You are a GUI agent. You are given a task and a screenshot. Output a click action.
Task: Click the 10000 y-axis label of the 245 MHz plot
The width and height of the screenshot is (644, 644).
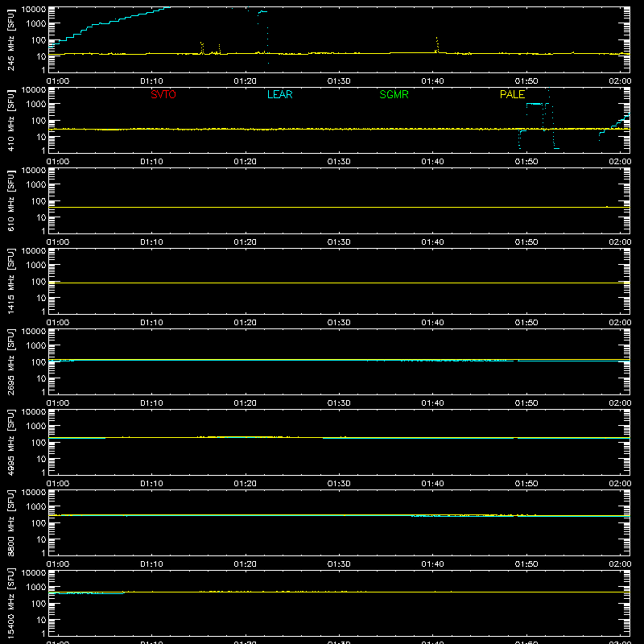click(34, 10)
